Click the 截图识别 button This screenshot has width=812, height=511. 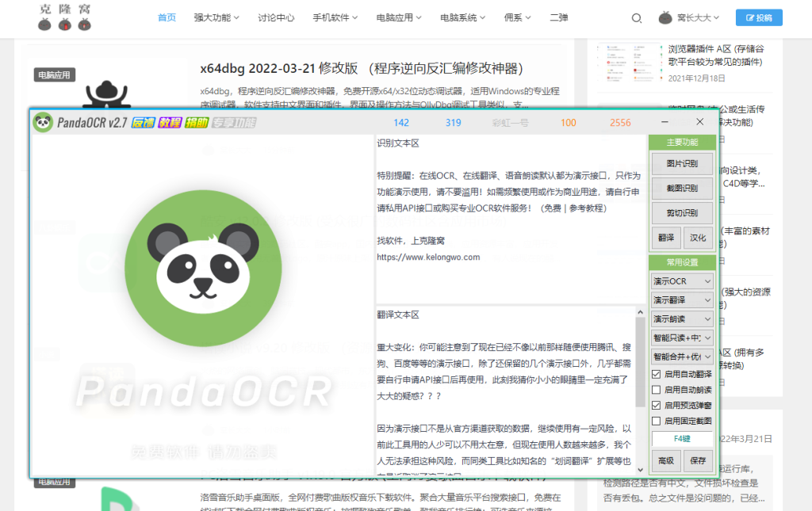[x=682, y=189]
